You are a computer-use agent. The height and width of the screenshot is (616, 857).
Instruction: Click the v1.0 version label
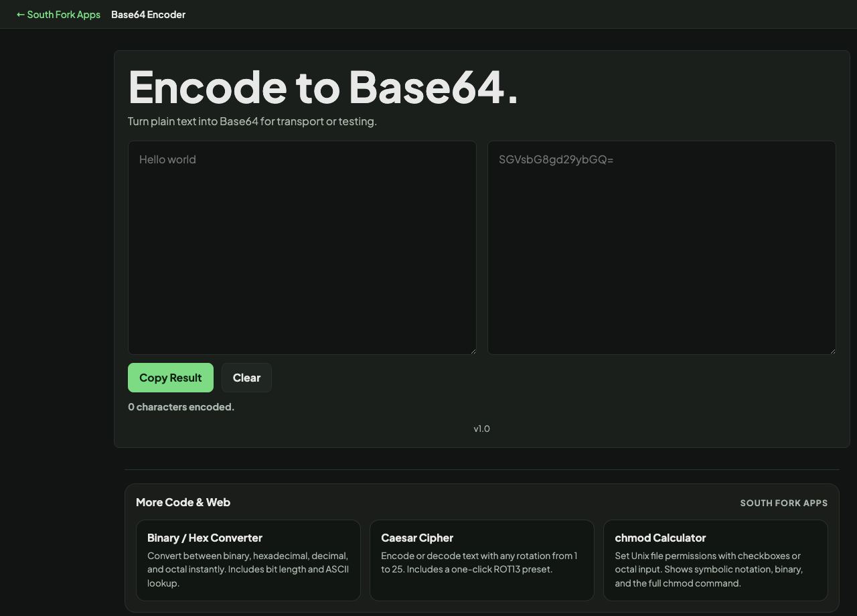482,429
